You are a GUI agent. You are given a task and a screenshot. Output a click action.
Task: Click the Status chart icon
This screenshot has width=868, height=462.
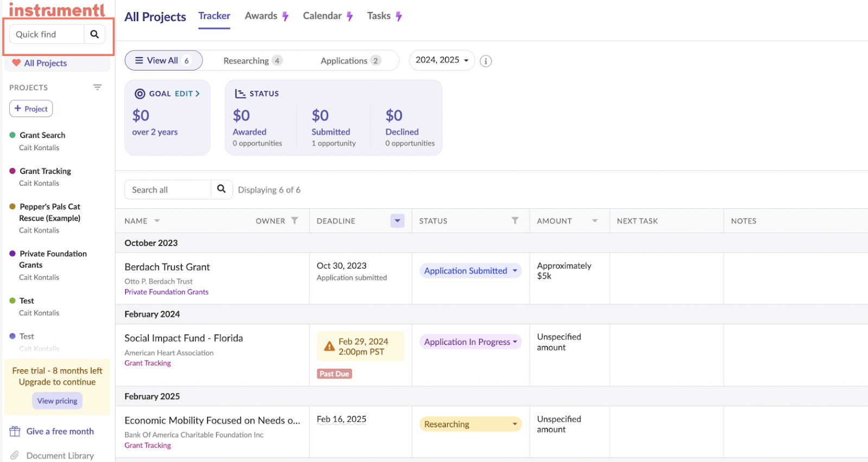[240, 94]
